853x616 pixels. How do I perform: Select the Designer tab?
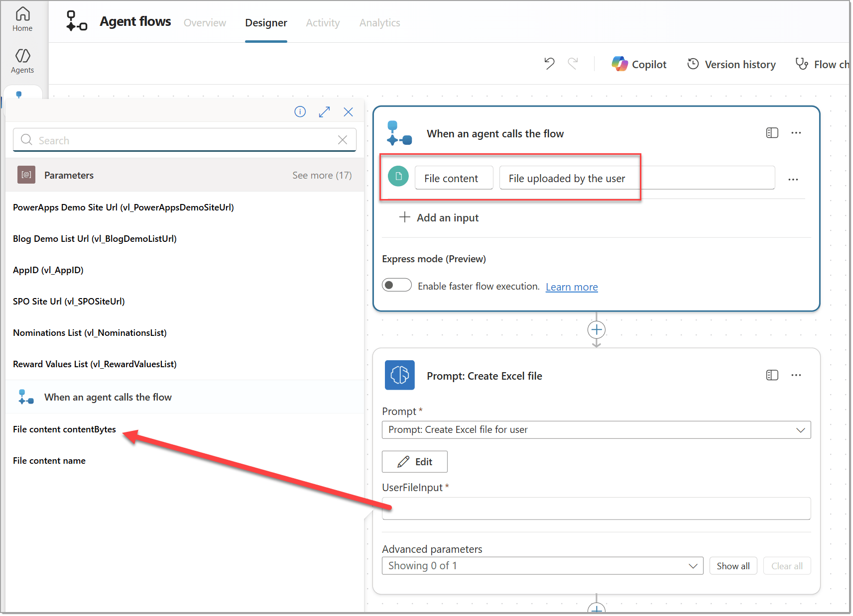[266, 23]
